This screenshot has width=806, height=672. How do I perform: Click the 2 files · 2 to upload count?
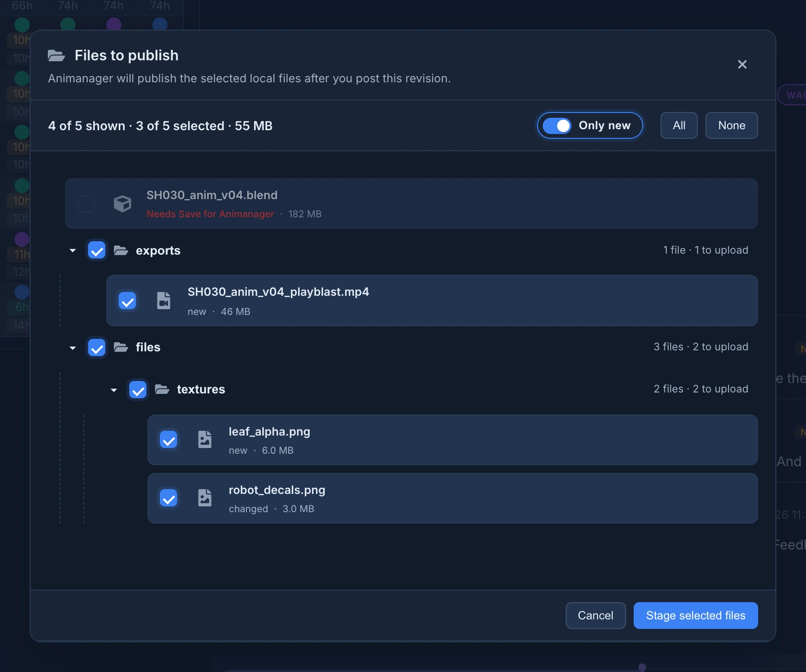click(x=701, y=389)
